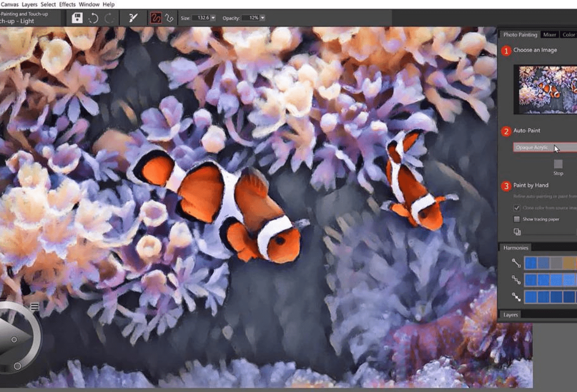Enable the Show tracing paper checkbox
Viewport: 577px width, 392px height.
[x=517, y=219]
